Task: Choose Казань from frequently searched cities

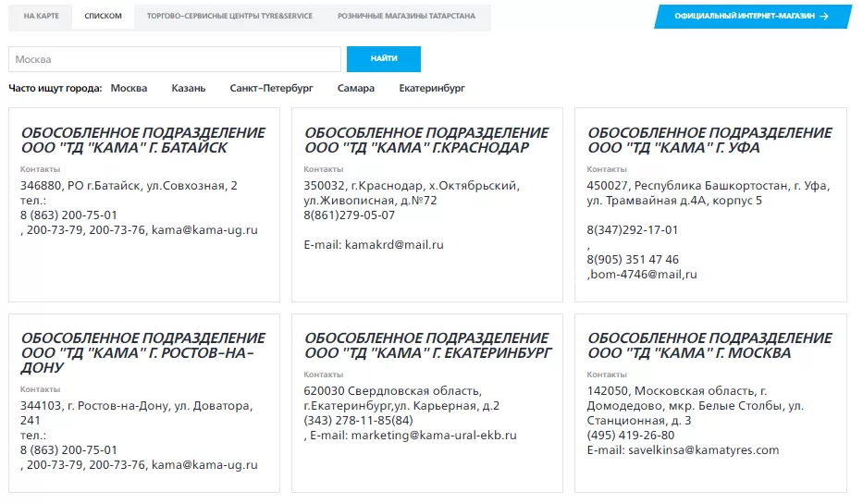Action: 188,89
